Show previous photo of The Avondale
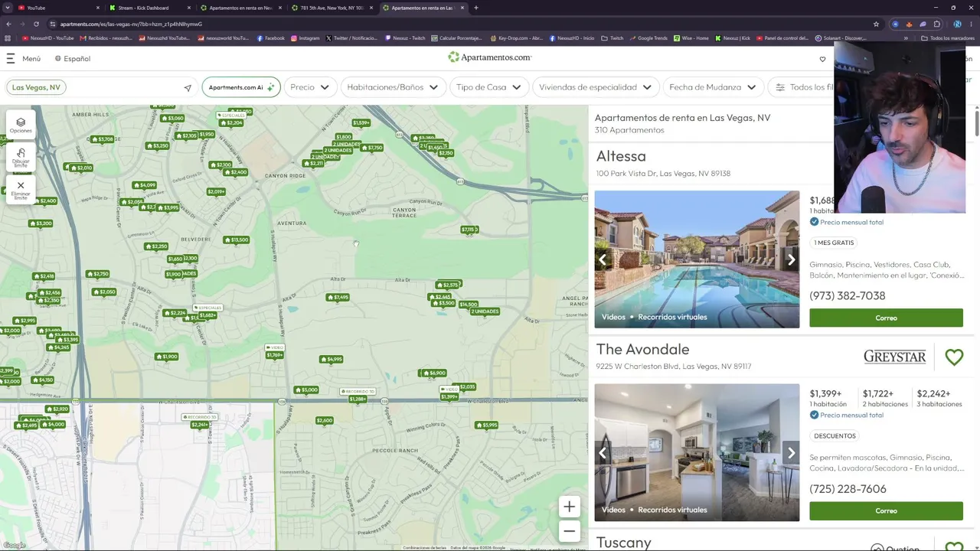Screen dimensions: 980x551 [x=603, y=452]
